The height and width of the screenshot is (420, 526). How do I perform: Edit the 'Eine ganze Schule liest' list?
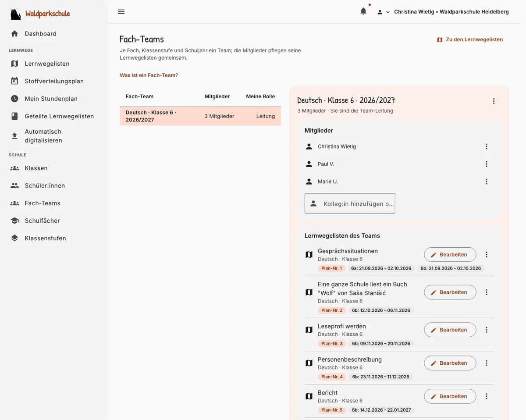(x=450, y=292)
